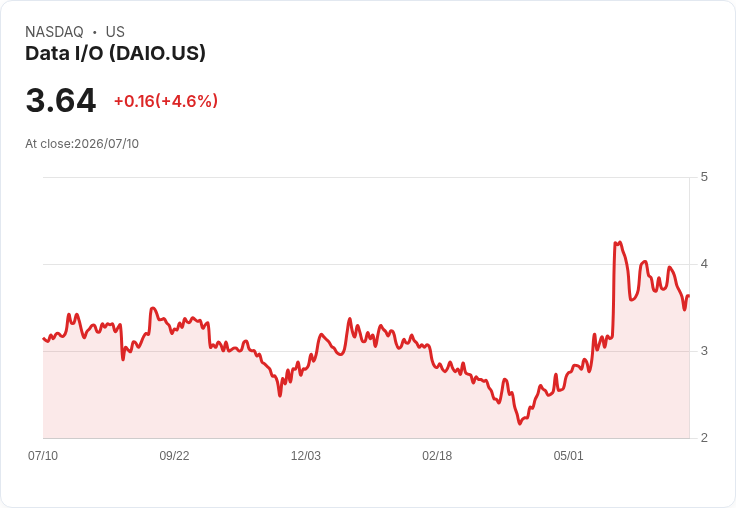Click the At close 2026/07/10 date text
The image size is (736, 508).
click(82, 144)
